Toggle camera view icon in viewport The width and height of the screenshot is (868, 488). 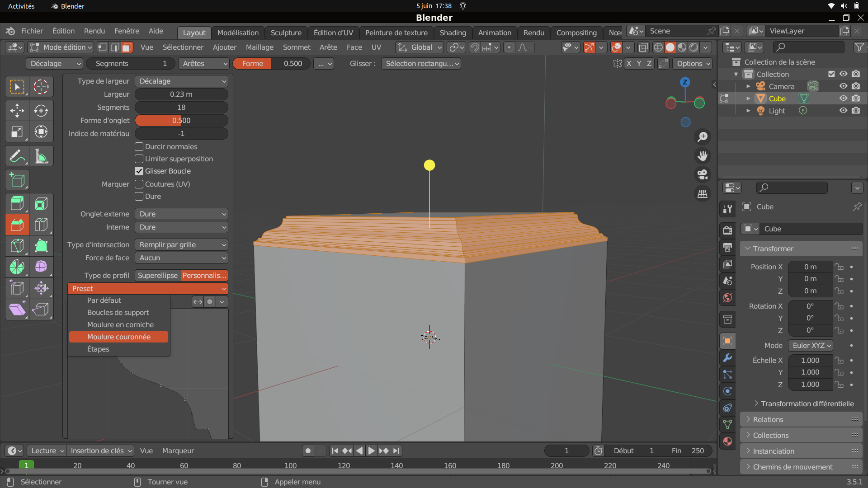pos(703,174)
